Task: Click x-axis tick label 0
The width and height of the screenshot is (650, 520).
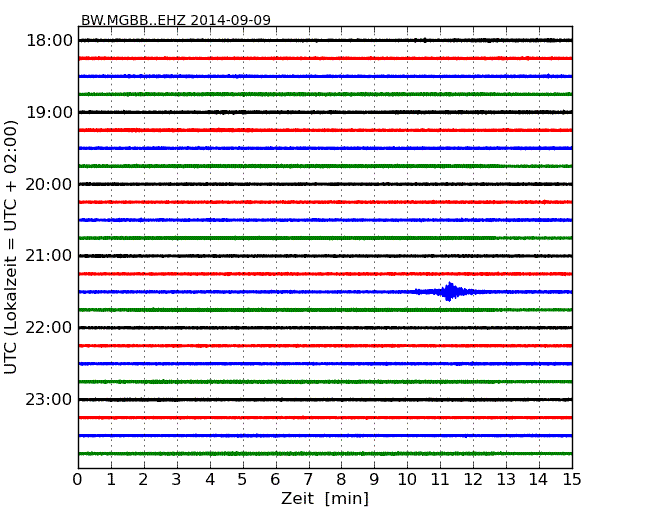Action: 78,479
